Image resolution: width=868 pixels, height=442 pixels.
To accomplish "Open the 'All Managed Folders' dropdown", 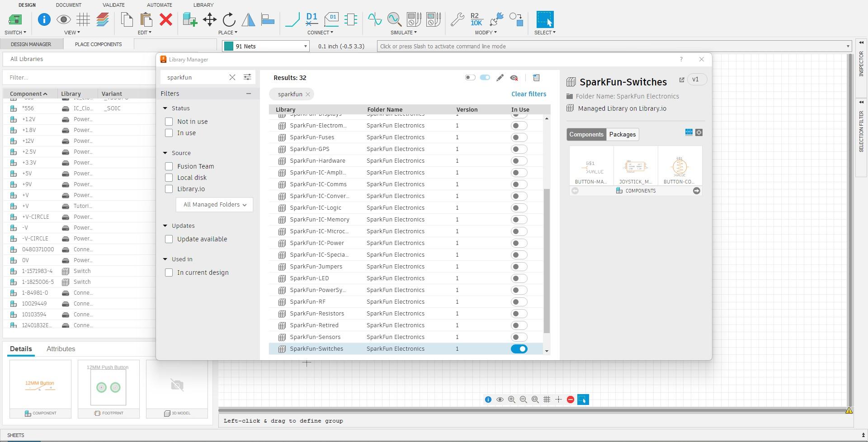I will point(214,205).
